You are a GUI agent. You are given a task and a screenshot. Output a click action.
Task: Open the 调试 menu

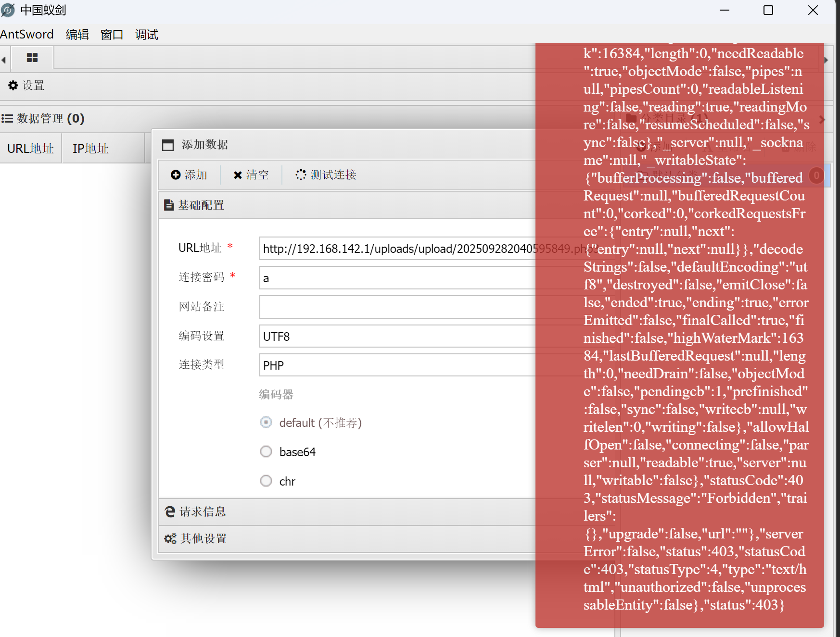tap(147, 35)
